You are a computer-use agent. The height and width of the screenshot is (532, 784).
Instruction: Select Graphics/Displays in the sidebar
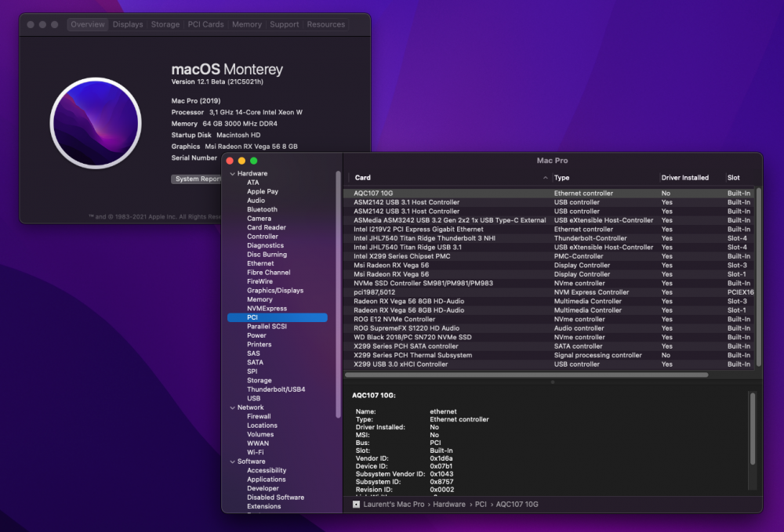pos(275,291)
